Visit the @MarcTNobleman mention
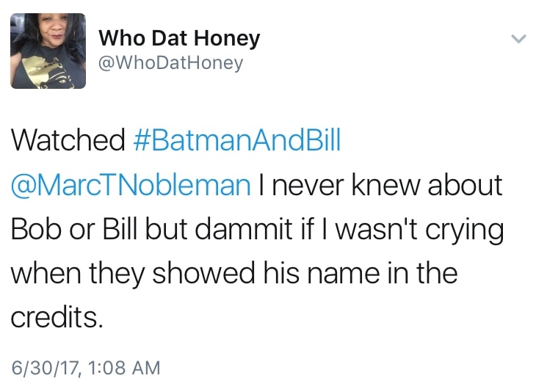This screenshot has height=392, width=536. click(x=131, y=184)
